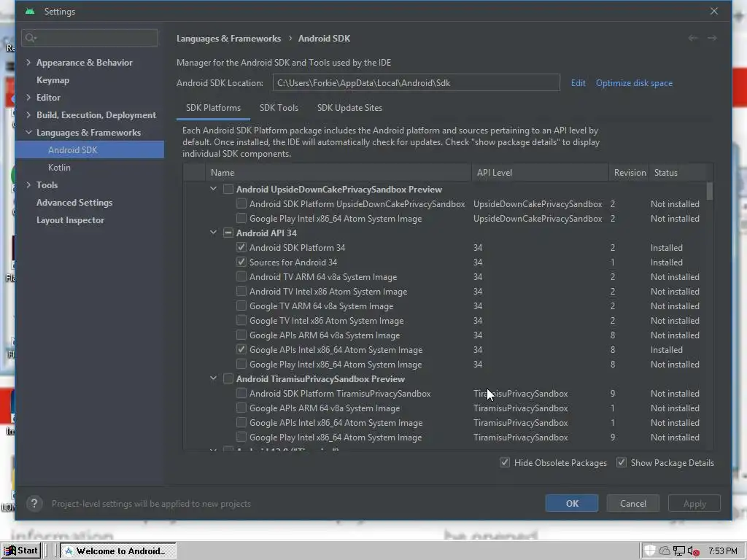Open the Start menu
The height and width of the screenshot is (560, 747).
pos(21,551)
